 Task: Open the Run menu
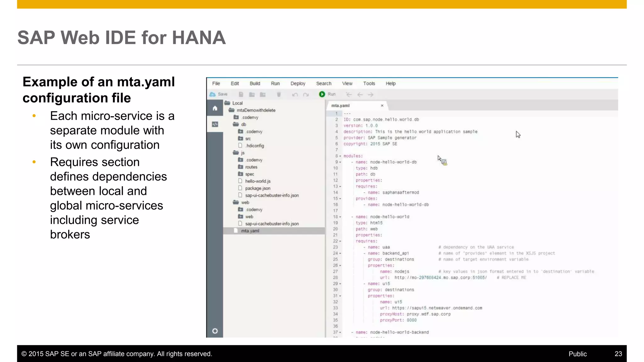pos(275,84)
